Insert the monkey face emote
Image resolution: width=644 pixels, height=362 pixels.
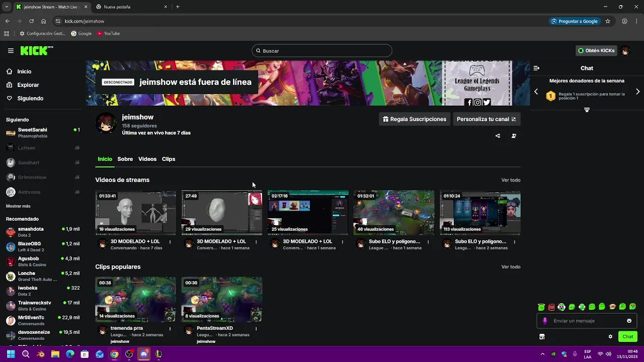tap(612, 307)
